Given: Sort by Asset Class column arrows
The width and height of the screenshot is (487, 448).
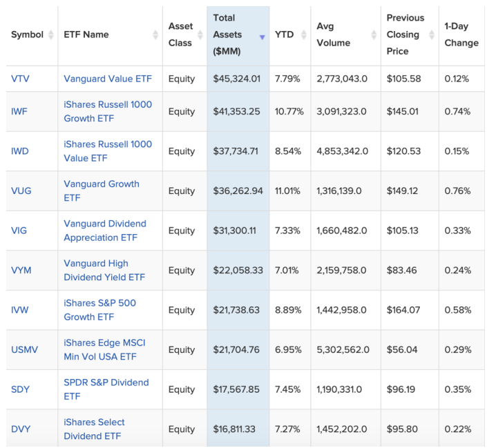Looking at the screenshot, I should [x=200, y=35].
